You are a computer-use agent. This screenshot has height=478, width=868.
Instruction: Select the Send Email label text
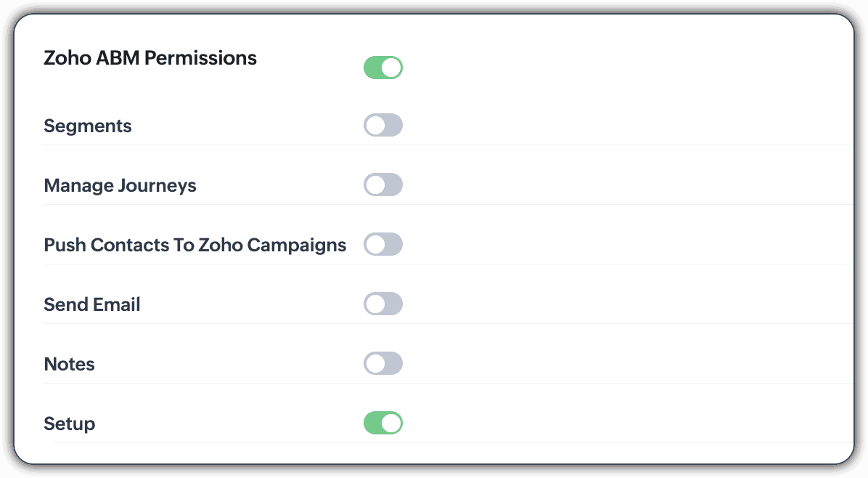click(x=92, y=305)
